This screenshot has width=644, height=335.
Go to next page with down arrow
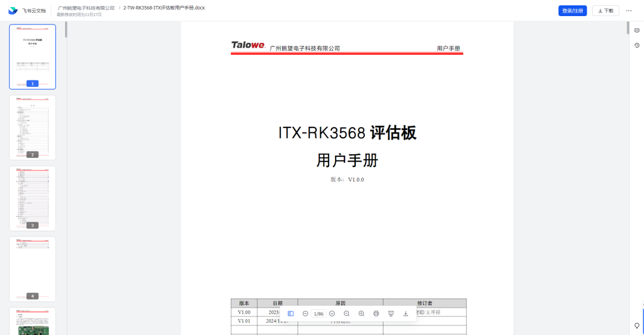point(332,314)
